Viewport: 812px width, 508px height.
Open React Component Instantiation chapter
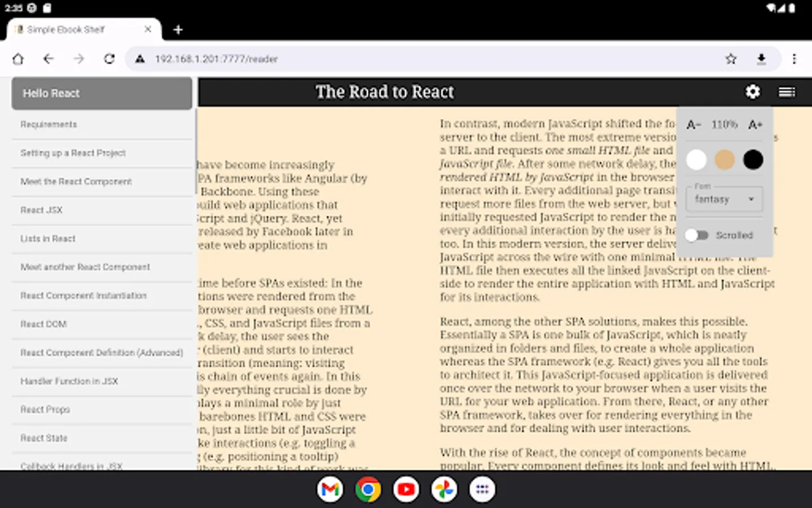click(102, 296)
